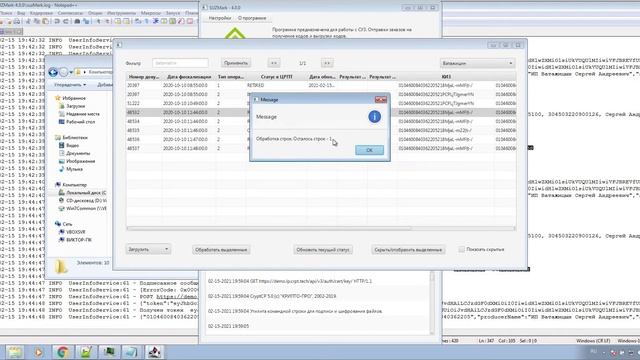This screenshot has height=360, width=640.
Task: Open О программе menu in SUZMark window
Action: click(x=252, y=18)
